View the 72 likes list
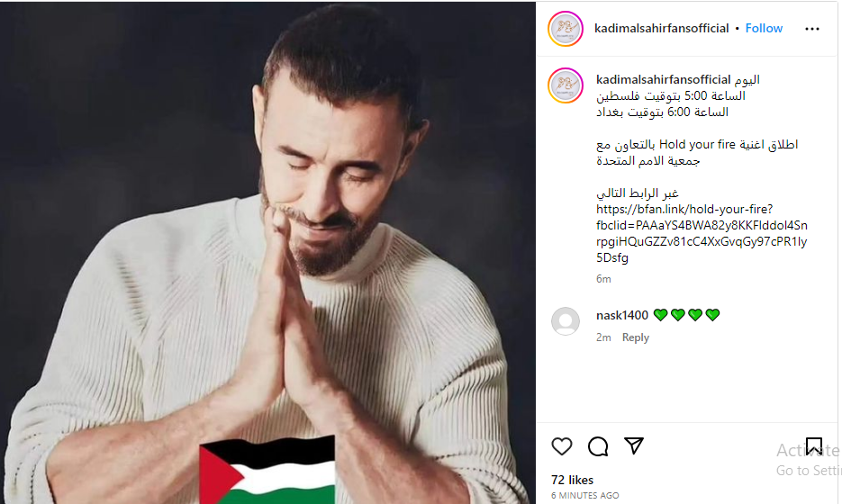 point(572,480)
